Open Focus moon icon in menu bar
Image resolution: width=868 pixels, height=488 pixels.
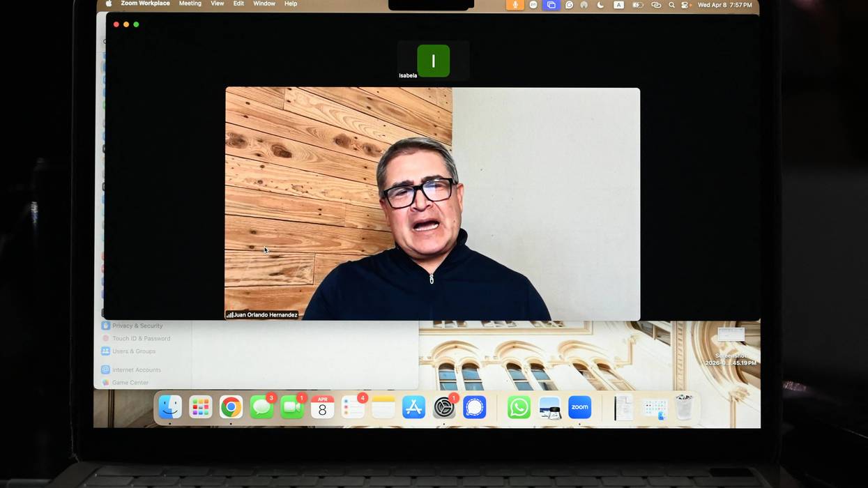tap(600, 5)
